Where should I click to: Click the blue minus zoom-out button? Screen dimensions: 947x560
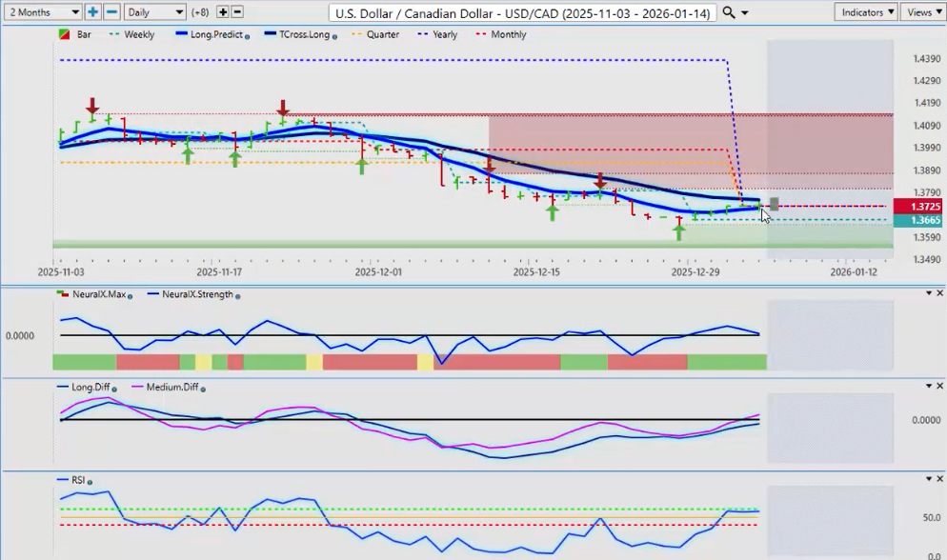[111, 12]
